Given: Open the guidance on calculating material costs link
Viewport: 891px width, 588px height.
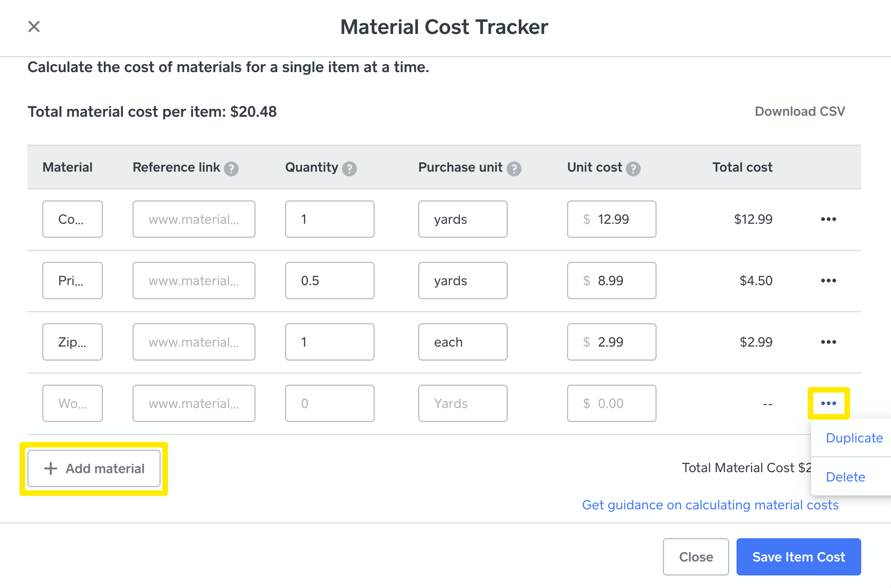Looking at the screenshot, I should (710, 505).
